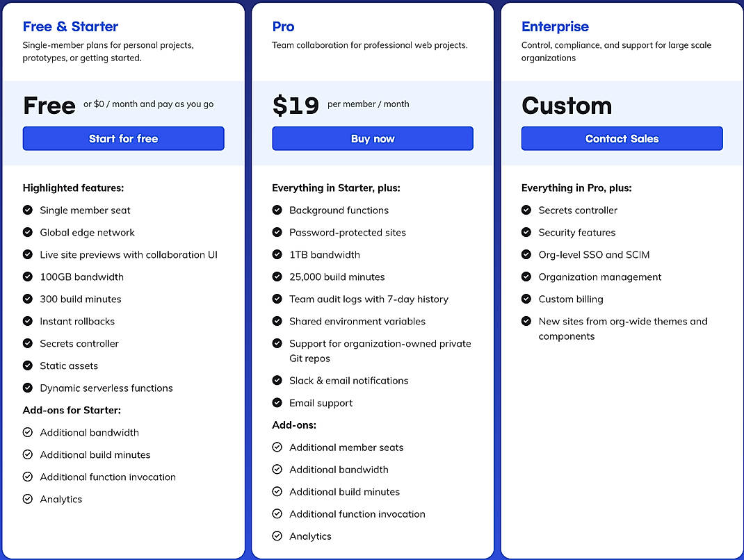This screenshot has width=744, height=560.
Task: Click checkmark icon beside "Single member seat"
Action: click(28, 210)
